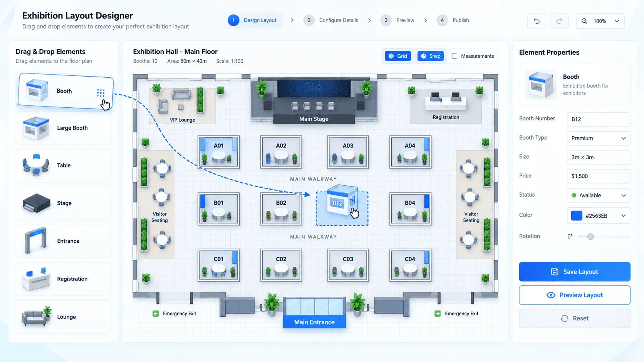644x362 pixels.
Task: Toggle the Grid overlay
Action: tap(398, 56)
